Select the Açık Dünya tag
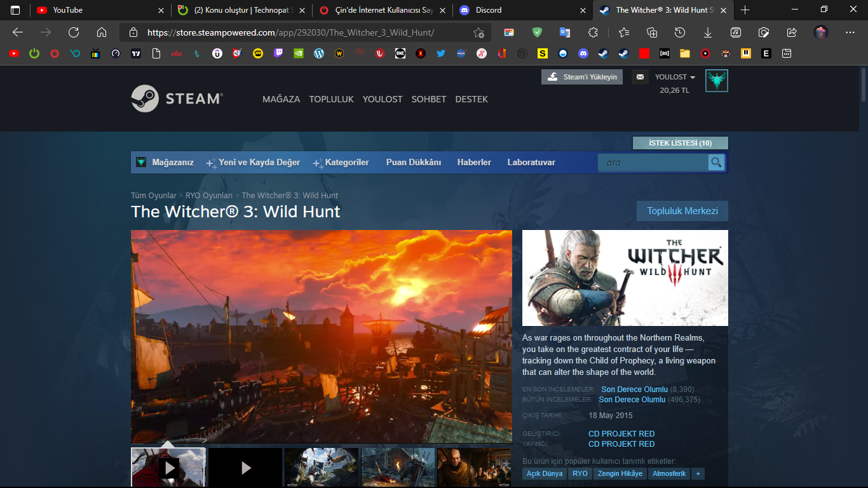Image resolution: width=868 pixels, height=488 pixels. 545,473
